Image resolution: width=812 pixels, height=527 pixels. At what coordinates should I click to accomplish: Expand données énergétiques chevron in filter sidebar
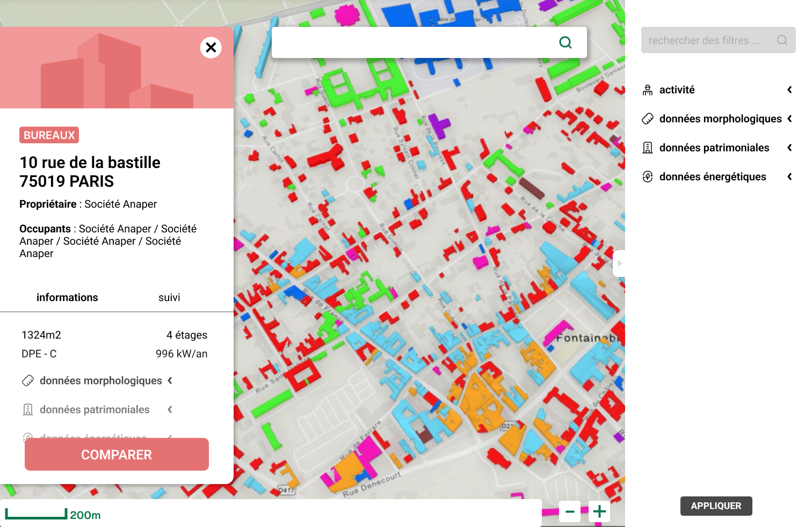[789, 177]
